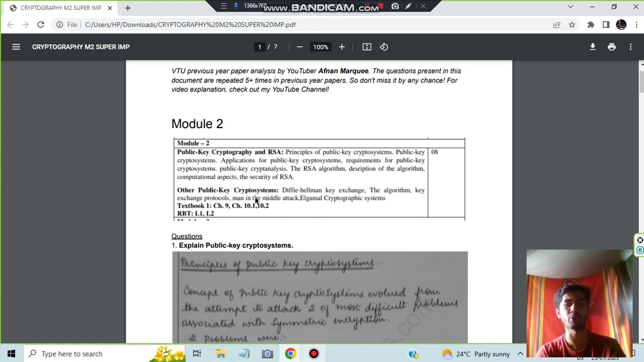This screenshot has width=644, height=362.
Task: Click the 'RBT: L1, L2' line
Action: [x=195, y=214]
